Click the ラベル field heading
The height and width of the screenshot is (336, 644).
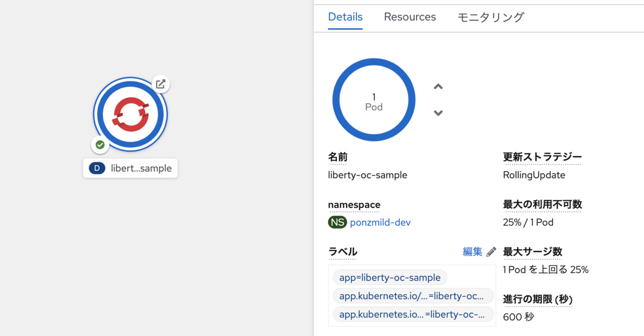click(342, 252)
